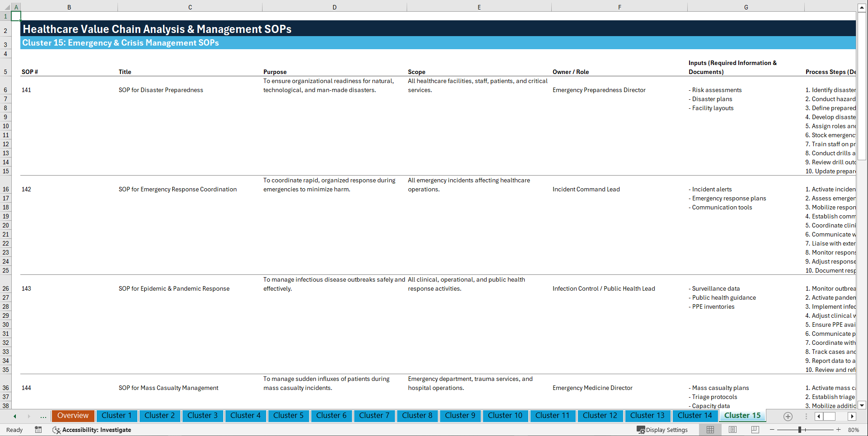Click the previous sheet navigation arrow
The width and height of the screenshot is (868, 436).
14,416
